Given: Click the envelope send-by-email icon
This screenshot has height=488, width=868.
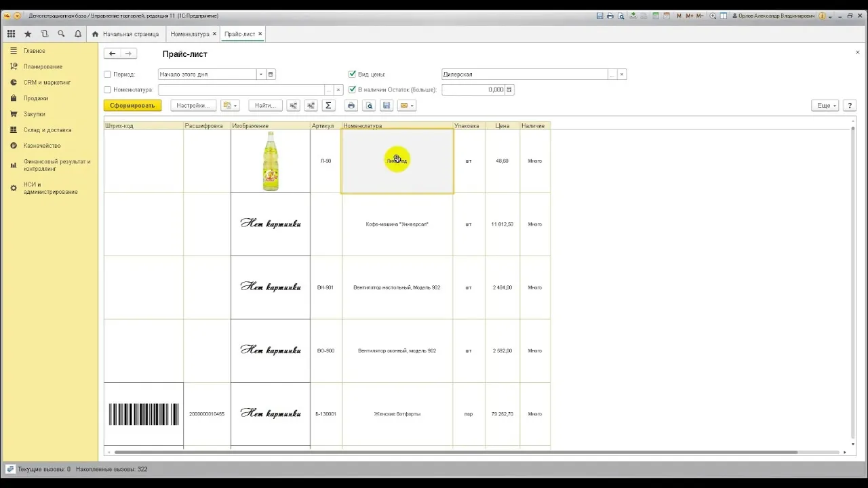Looking at the screenshot, I should (x=406, y=106).
